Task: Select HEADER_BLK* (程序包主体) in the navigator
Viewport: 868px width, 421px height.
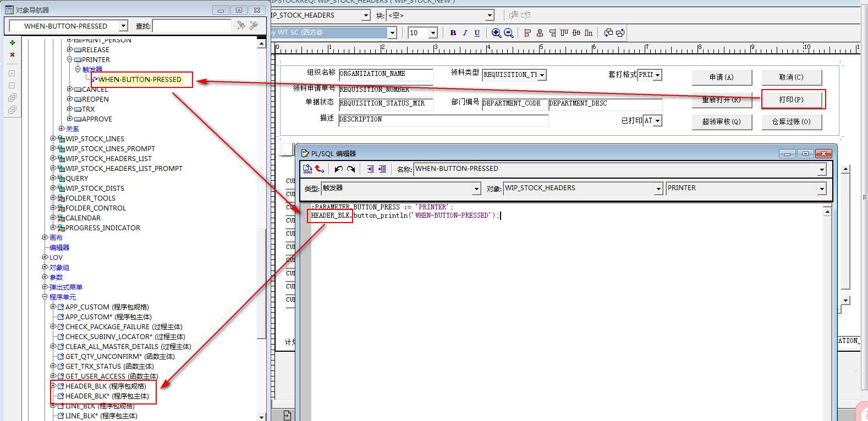Action: (x=107, y=396)
